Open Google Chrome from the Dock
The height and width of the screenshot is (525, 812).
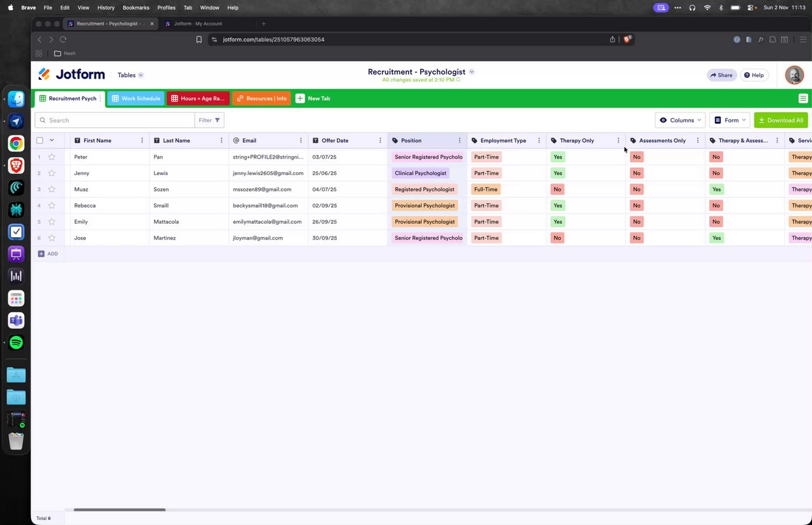pos(16,143)
